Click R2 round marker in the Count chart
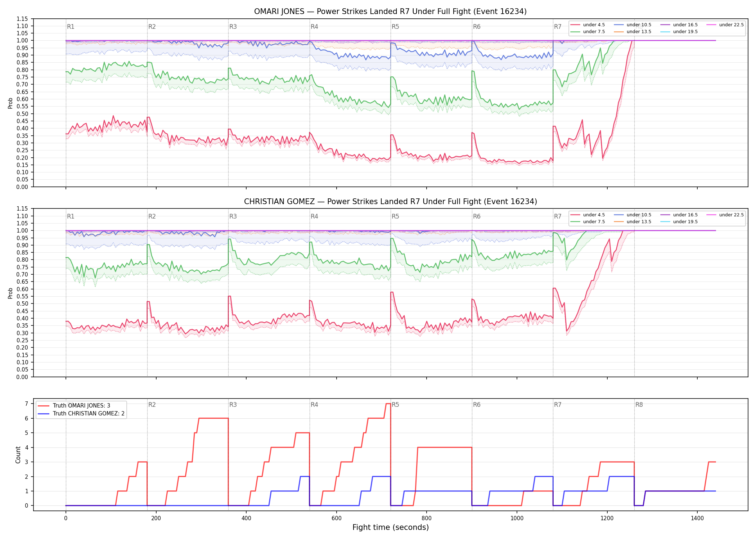The height and width of the screenshot is (540, 756). pyautogui.click(x=152, y=405)
